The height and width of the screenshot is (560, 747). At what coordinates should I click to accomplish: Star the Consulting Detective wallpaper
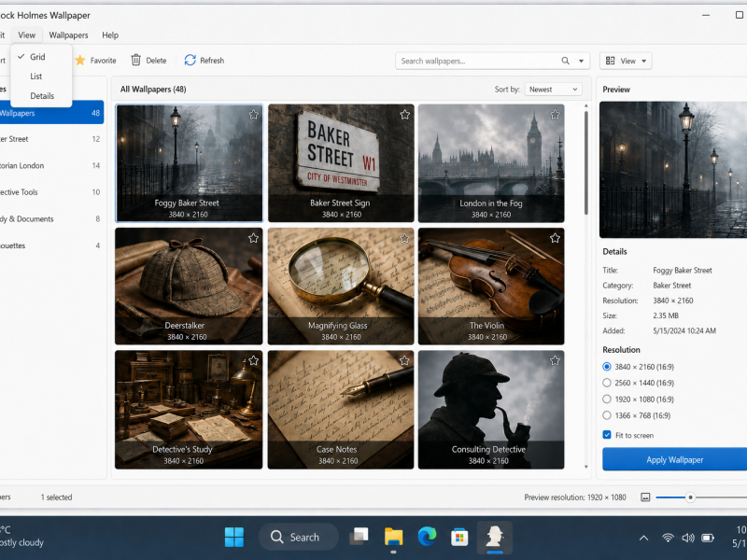click(x=555, y=361)
